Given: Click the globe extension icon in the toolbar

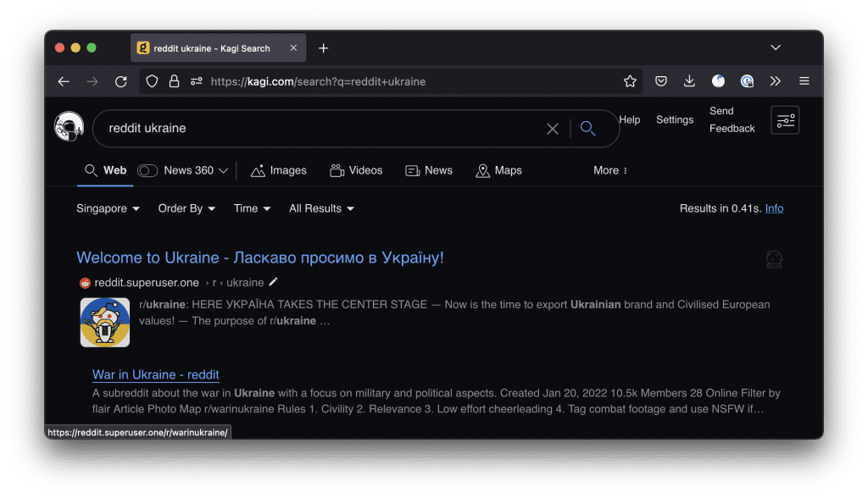Looking at the screenshot, I should click(747, 81).
